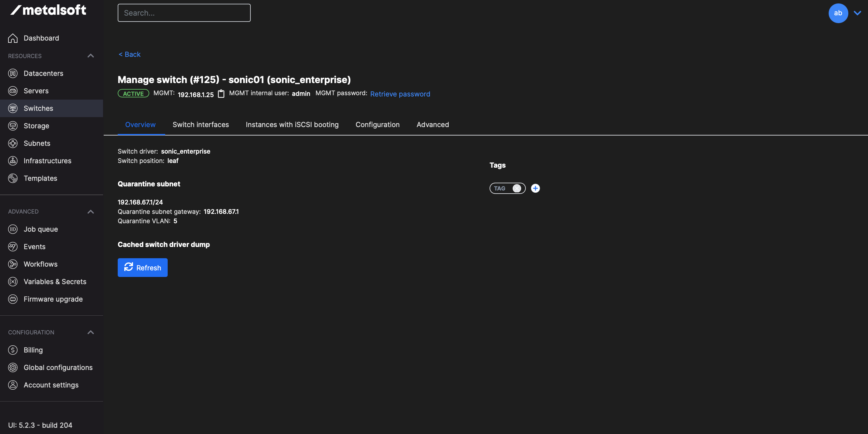
Task: Go back using the Back link
Action: tap(129, 54)
